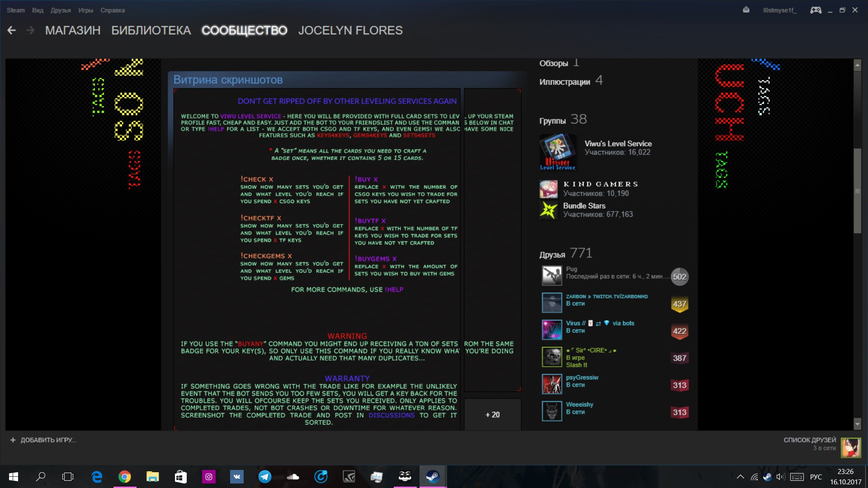Click own avatar next to friends list
The image size is (868, 488).
[850, 447]
